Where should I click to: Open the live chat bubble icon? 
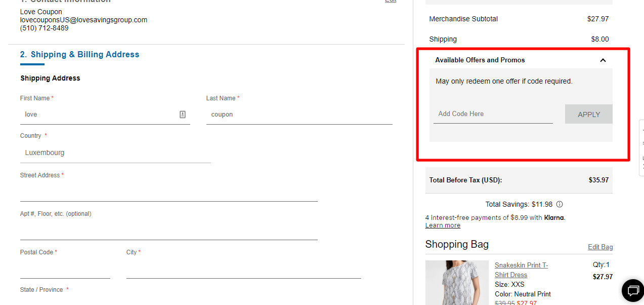tap(633, 290)
